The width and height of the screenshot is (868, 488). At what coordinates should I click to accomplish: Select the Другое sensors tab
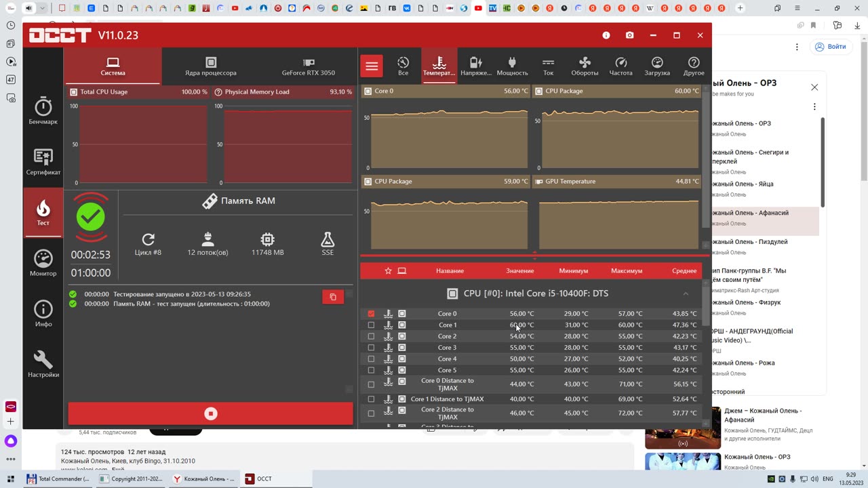click(x=694, y=66)
